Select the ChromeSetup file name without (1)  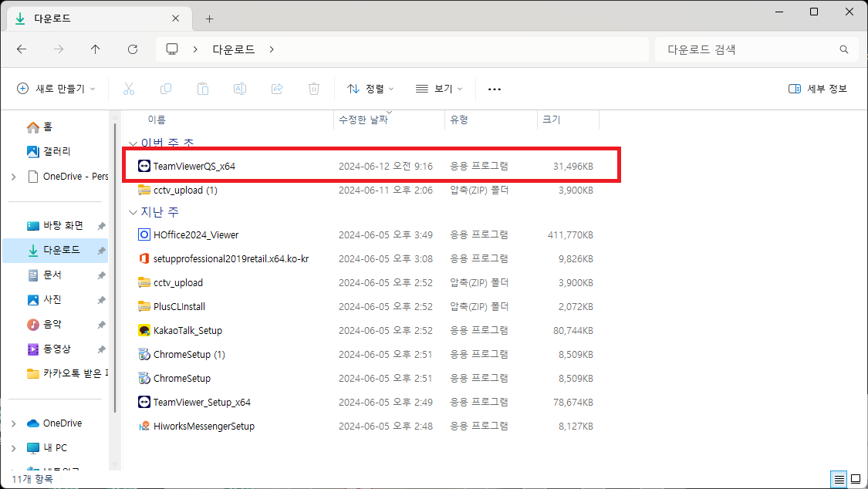pos(182,379)
